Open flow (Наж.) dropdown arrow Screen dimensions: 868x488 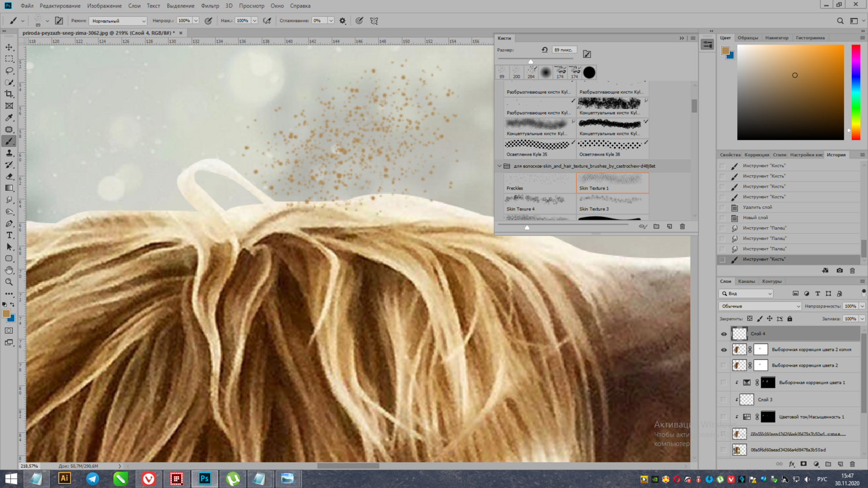(255, 21)
